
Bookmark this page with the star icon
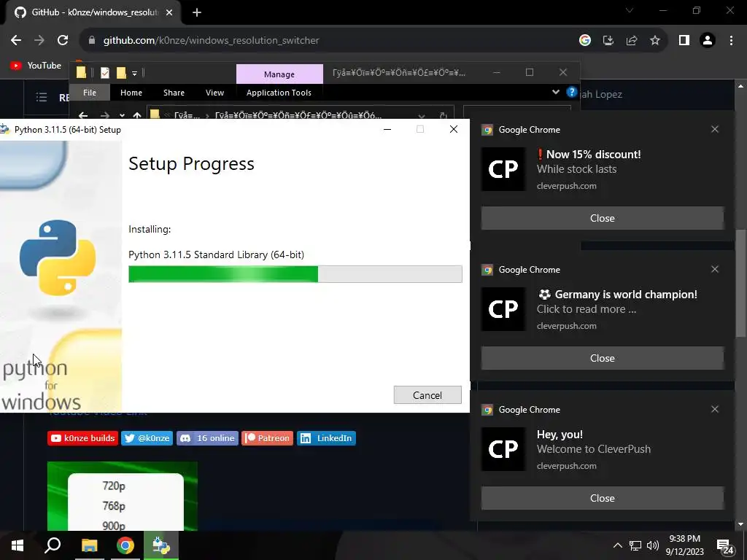pos(655,41)
